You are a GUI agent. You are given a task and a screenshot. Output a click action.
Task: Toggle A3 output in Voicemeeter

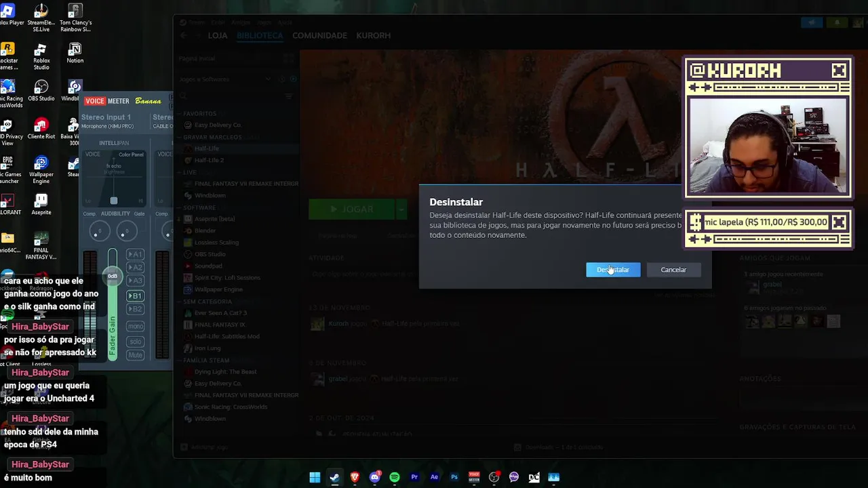tap(135, 281)
